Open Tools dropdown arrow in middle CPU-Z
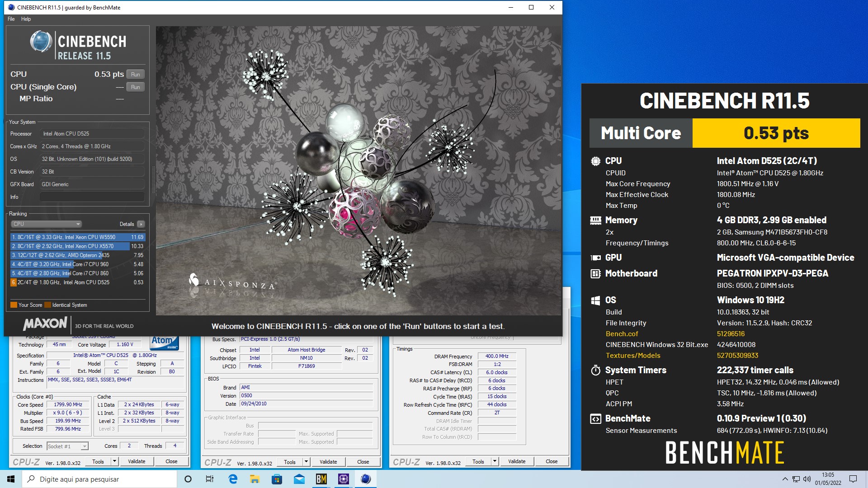The image size is (868, 488). pos(306,462)
